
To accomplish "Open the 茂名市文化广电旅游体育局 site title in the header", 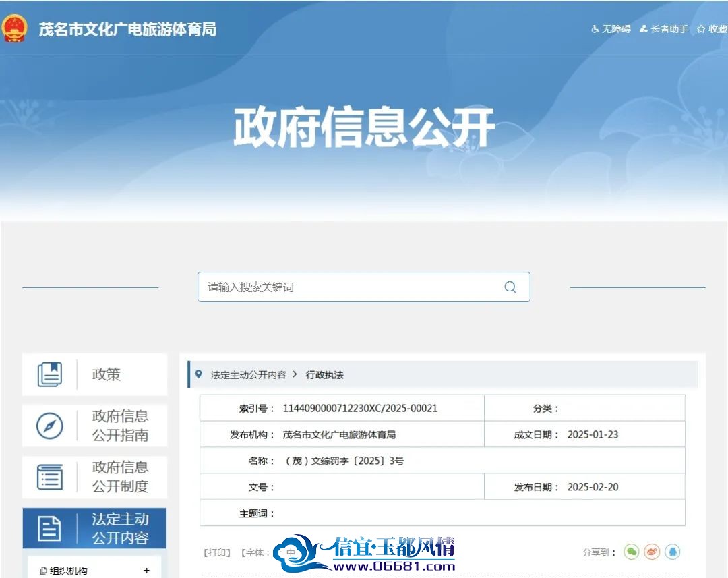I will 127,29.
